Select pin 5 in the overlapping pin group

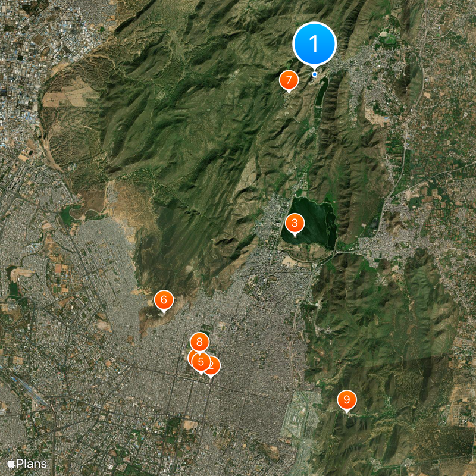pyautogui.click(x=201, y=361)
